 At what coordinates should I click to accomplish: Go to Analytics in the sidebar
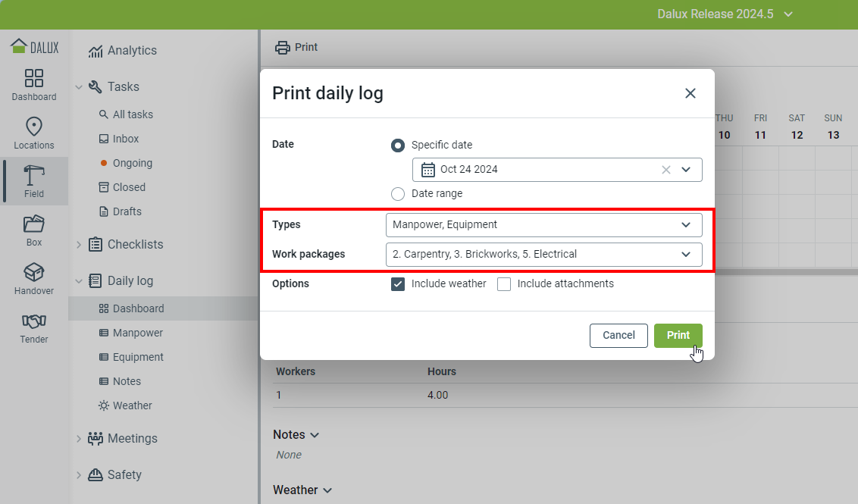pos(131,51)
